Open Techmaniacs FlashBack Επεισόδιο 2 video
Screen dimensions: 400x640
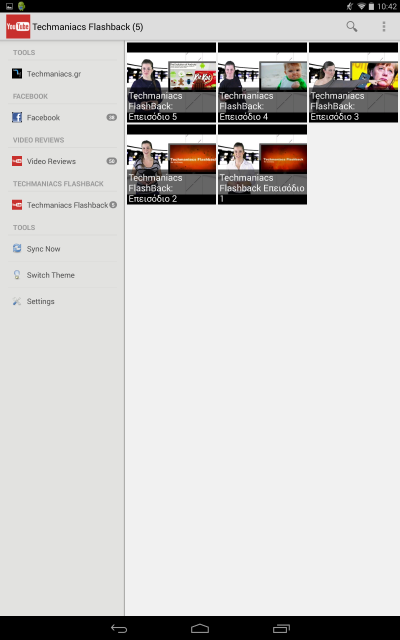pyautogui.click(x=171, y=164)
